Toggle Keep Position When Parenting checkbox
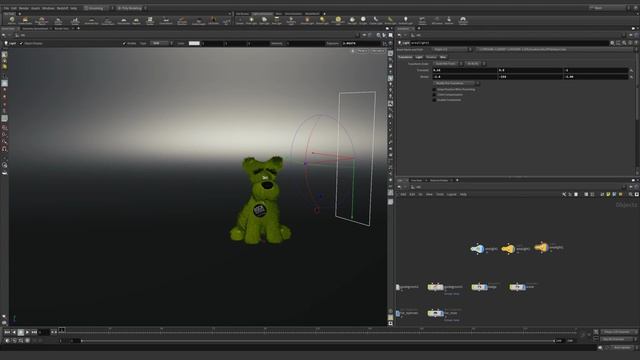This screenshot has width=640, height=360. (x=434, y=89)
